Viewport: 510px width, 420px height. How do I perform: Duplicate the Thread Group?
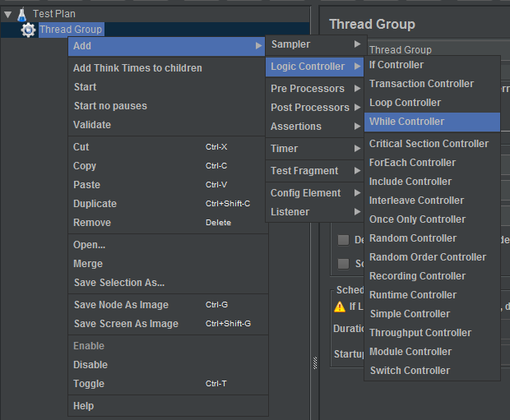click(168, 204)
